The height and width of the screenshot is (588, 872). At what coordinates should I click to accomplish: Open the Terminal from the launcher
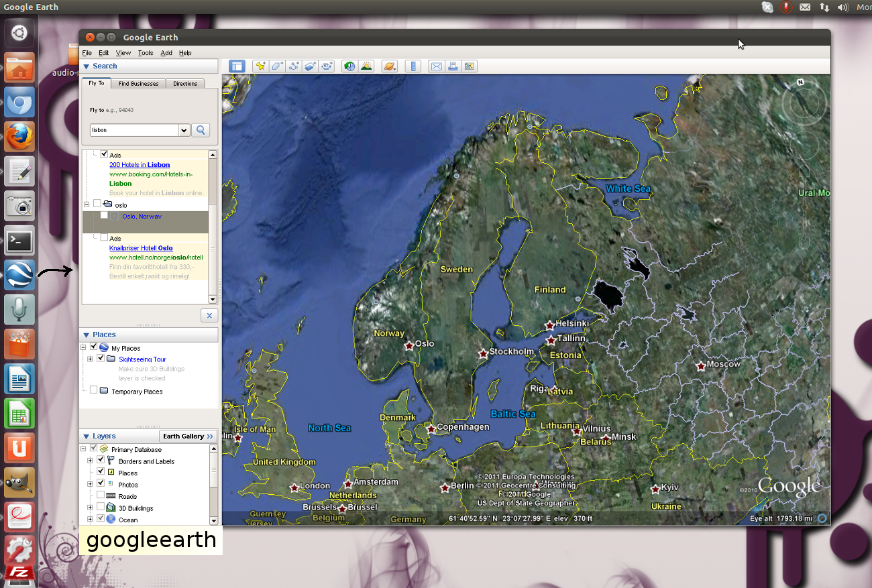click(x=19, y=241)
